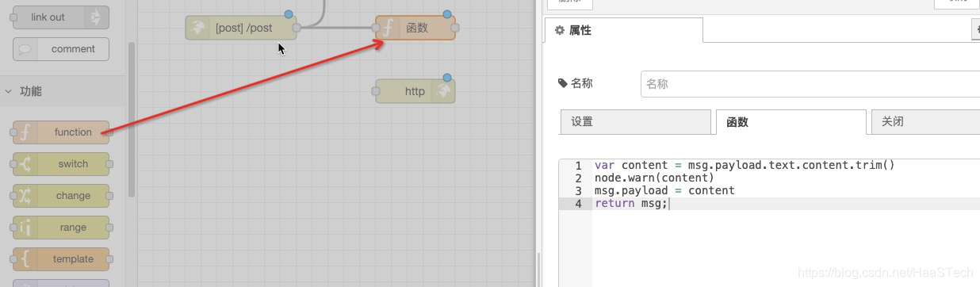Select the change node in palette
Viewport: 980px width, 287px height.
click(x=61, y=196)
